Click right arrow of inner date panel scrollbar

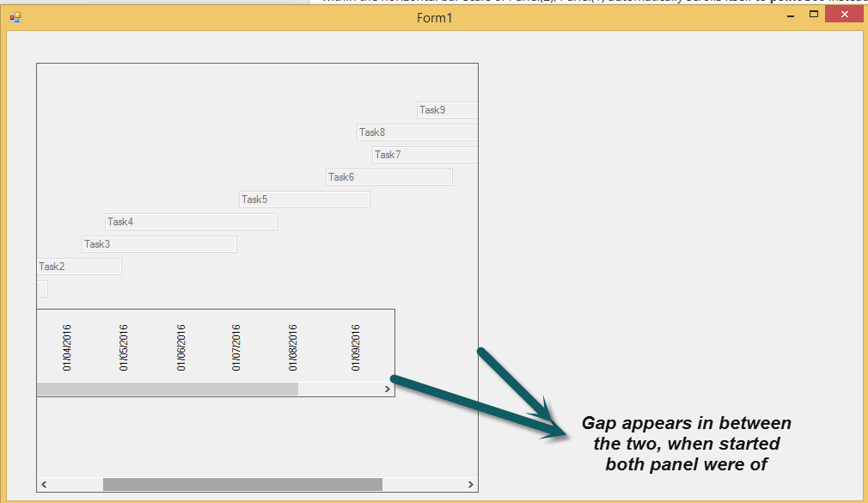[388, 389]
